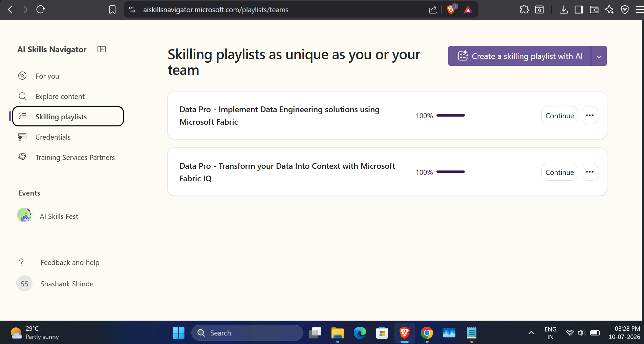The image size is (644, 344).
Task: Click the SS profile avatar
Action: (x=24, y=284)
